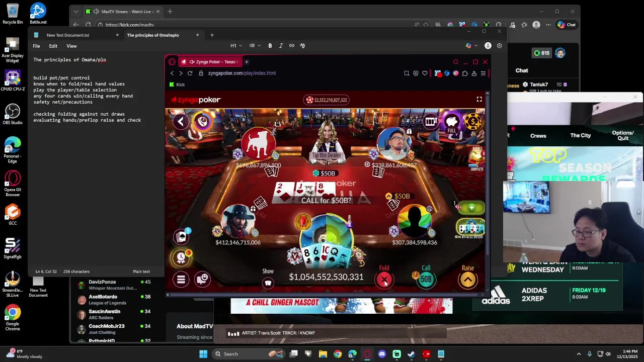
Task: Select The City tab in stream overlay
Action: click(x=581, y=136)
